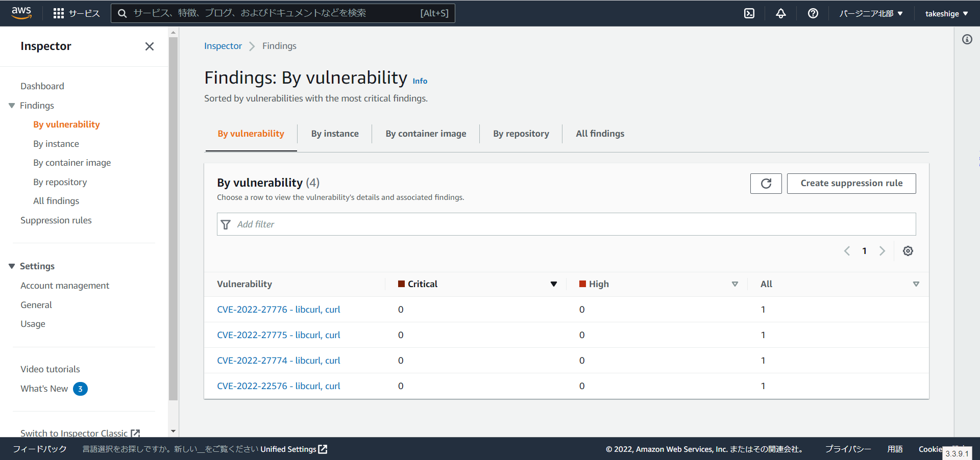Sort by the All column arrow

[x=916, y=284]
